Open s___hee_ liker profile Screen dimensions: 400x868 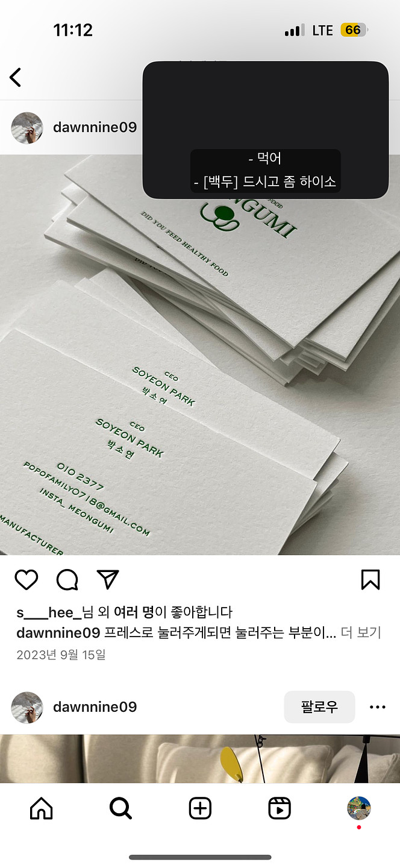48,612
